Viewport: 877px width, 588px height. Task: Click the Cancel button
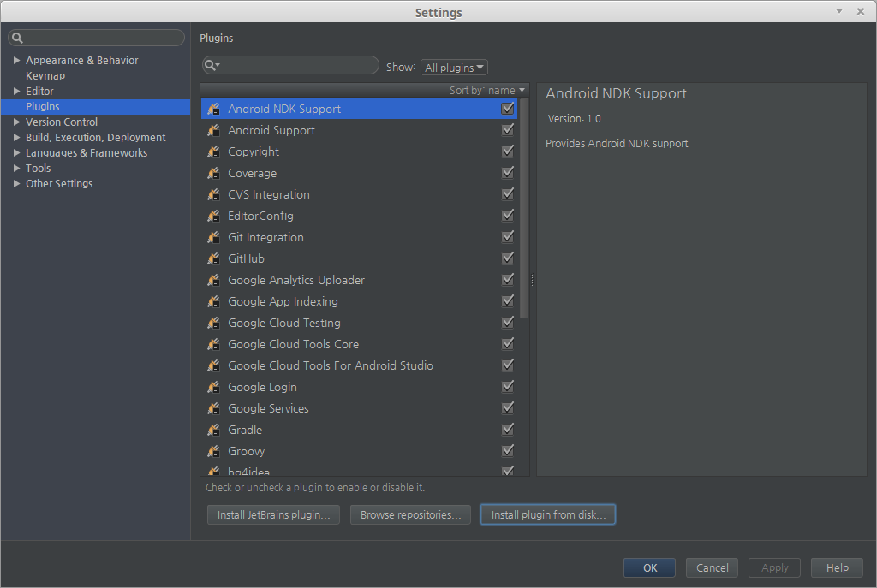(x=712, y=567)
